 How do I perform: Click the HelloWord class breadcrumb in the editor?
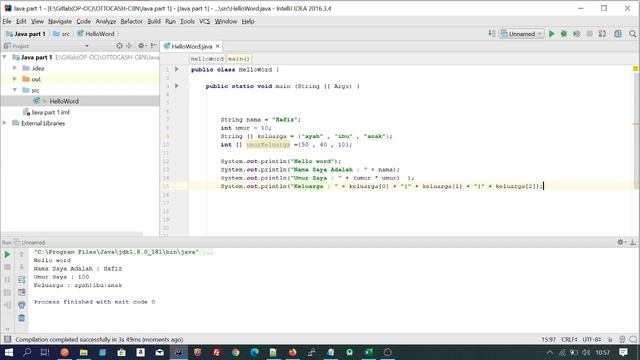[x=207, y=59]
